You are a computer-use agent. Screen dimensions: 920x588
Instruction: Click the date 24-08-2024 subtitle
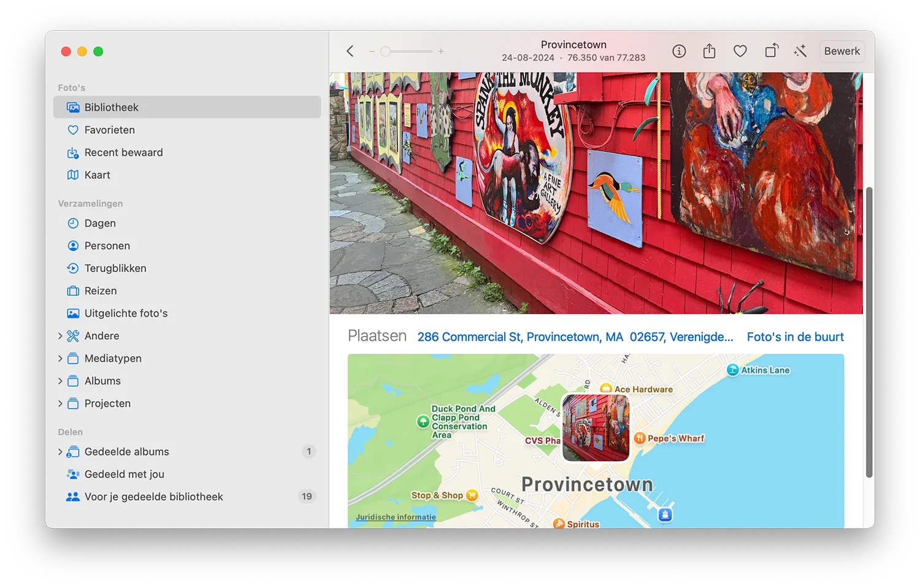tap(528, 58)
